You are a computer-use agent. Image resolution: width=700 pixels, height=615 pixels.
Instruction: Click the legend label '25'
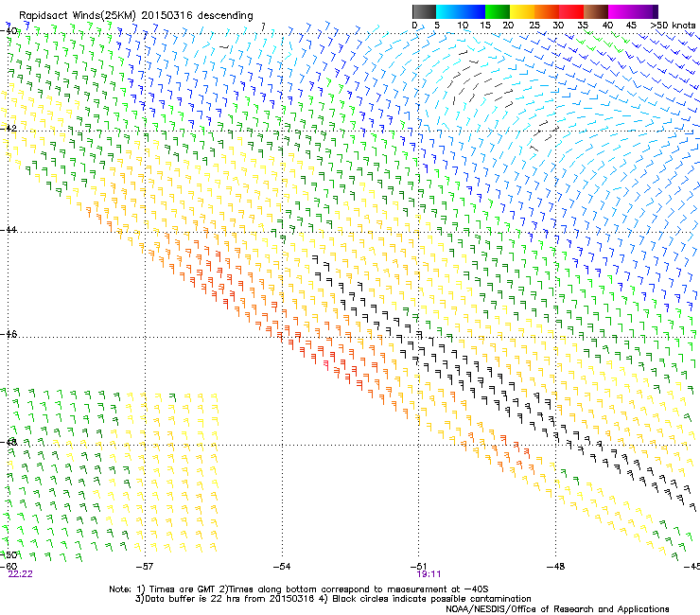point(534,25)
